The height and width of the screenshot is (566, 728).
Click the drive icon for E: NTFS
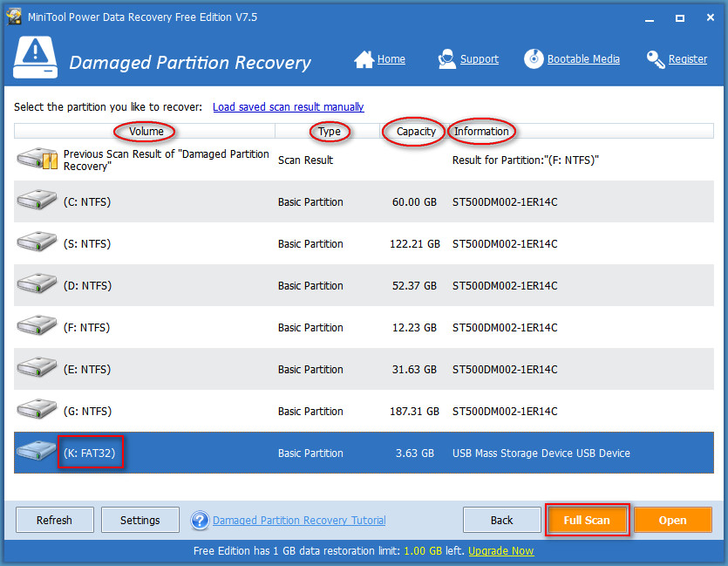(37, 367)
